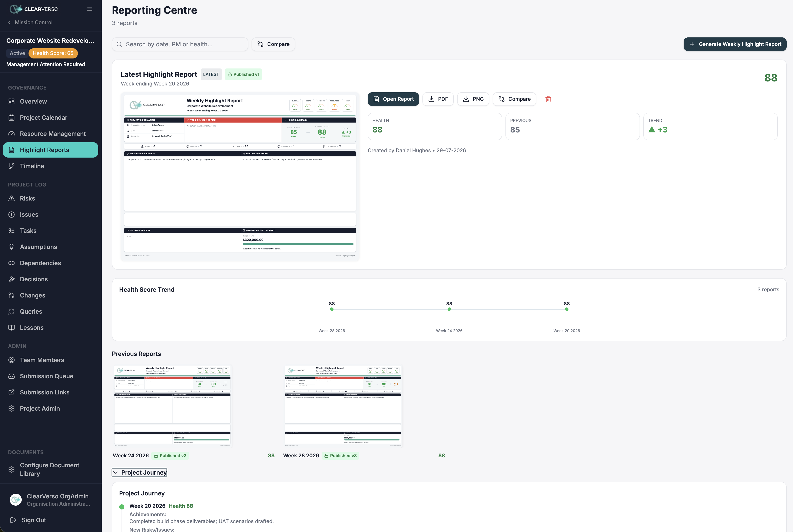Open the Risks log
Image resolution: width=793 pixels, height=532 pixels.
point(51,198)
